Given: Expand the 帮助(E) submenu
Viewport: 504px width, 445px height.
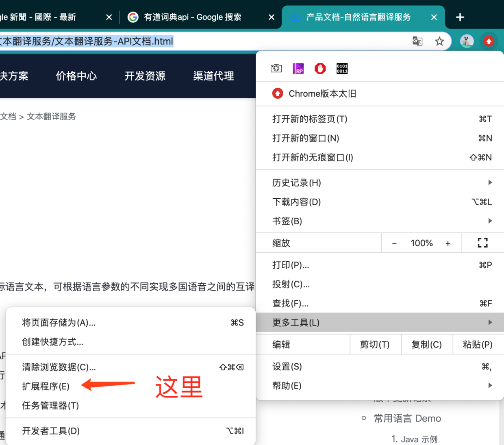Looking at the screenshot, I should point(287,385).
